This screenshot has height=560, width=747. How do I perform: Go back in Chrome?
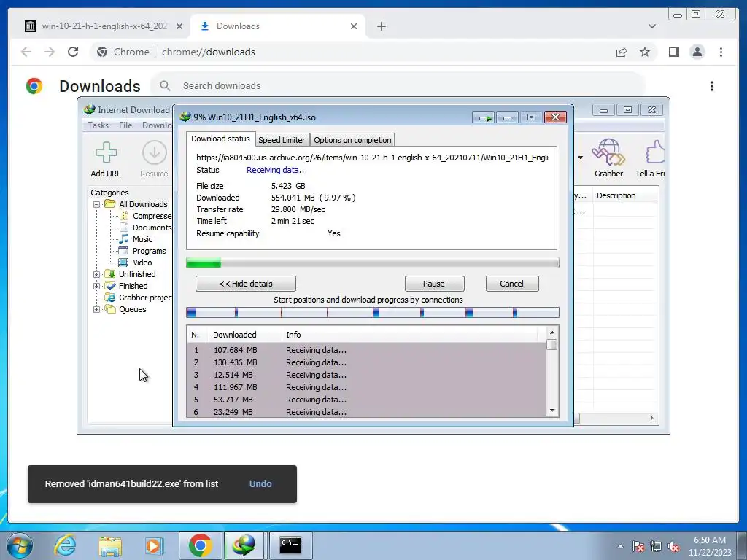[x=26, y=52]
